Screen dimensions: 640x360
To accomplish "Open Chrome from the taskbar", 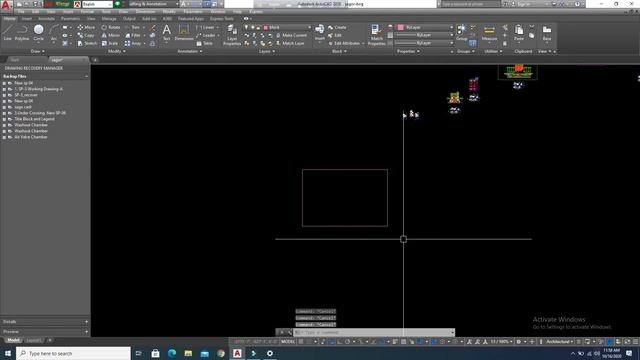I will (221, 353).
